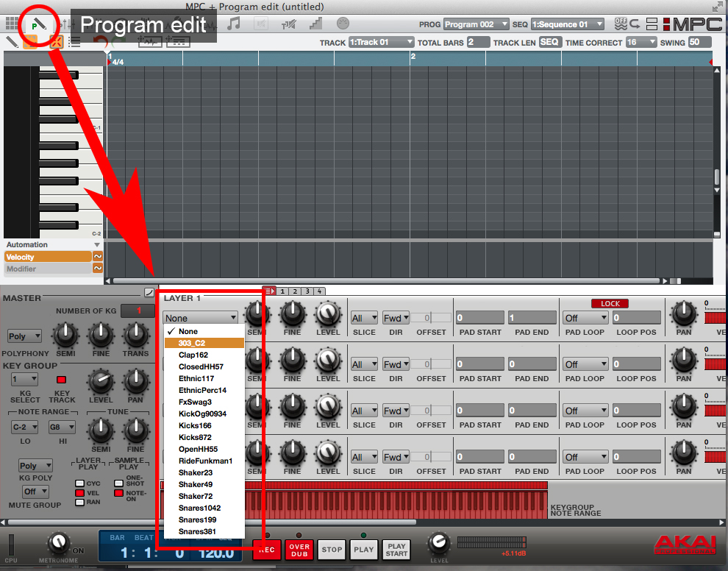Image resolution: width=728 pixels, height=571 pixels.
Task: Open the TIME CORRECT 16 dropdown
Action: click(x=640, y=43)
